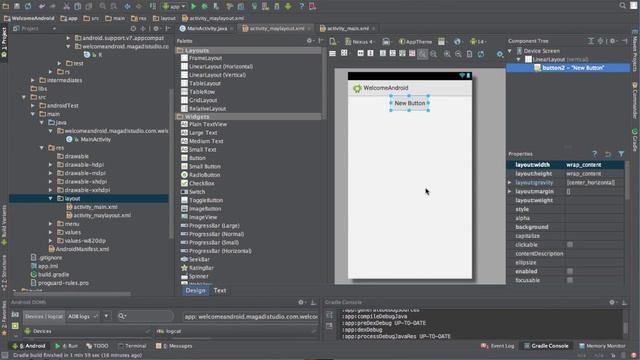Click the search magnifier at top right
640x360 pixels.
(622, 6)
